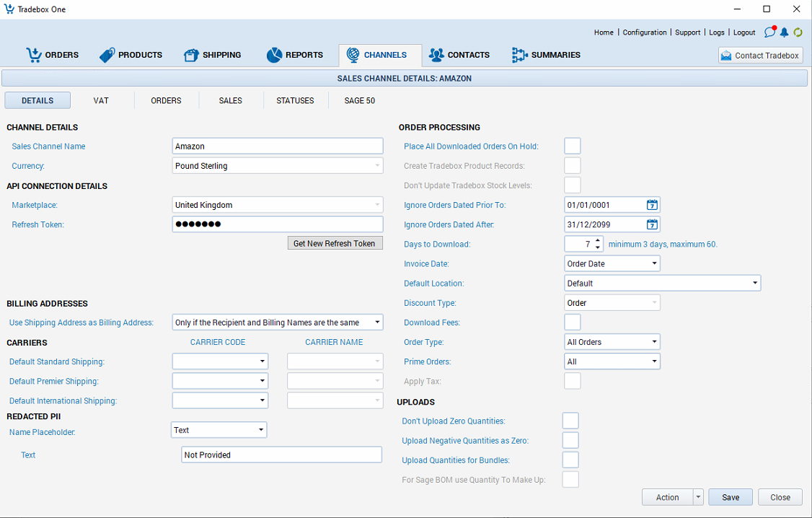The width and height of the screenshot is (812, 518).
Task: Switch to the VAT tab
Action: point(101,100)
